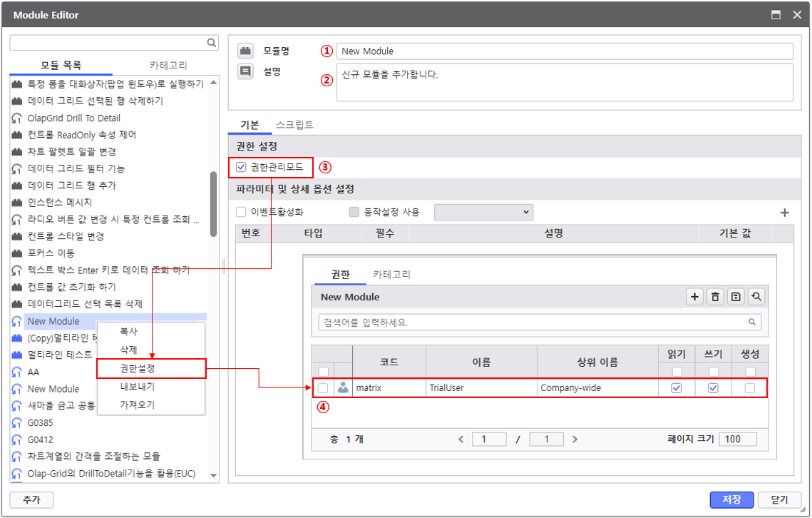The image size is (812, 518).
Task: Click the next page arrow in pagination
Action: point(575,440)
